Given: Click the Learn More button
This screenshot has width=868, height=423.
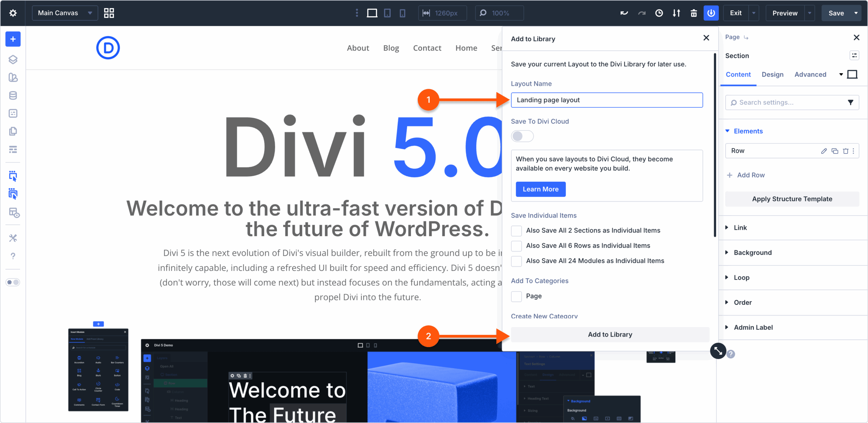Looking at the screenshot, I should pos(540,189).
